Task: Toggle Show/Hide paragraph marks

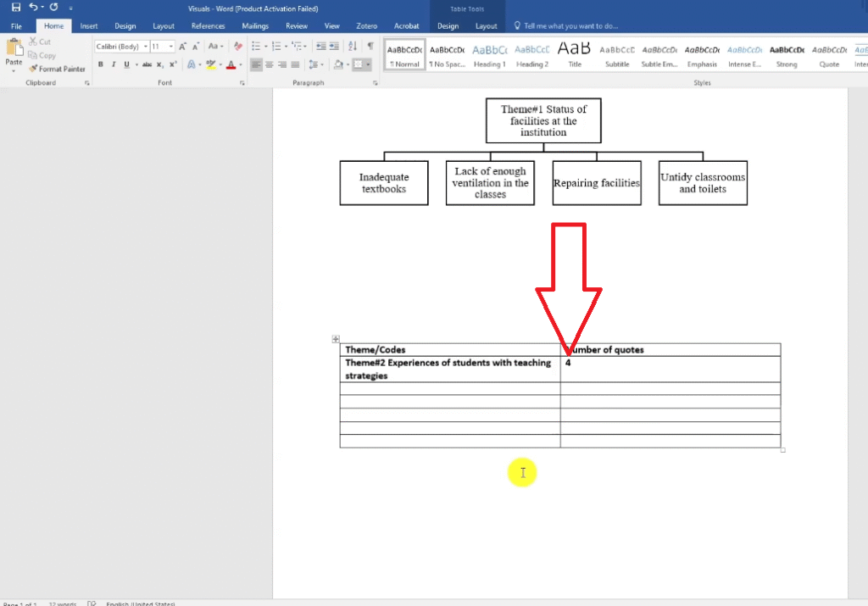Action: pyautogui.click(x=370, y=46)
